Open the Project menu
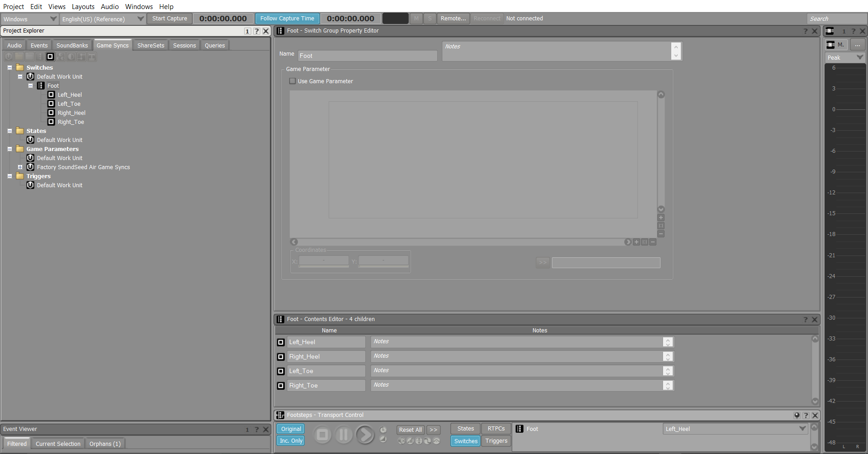Viewport: 868px width, 454px height. tap(14, 7)
